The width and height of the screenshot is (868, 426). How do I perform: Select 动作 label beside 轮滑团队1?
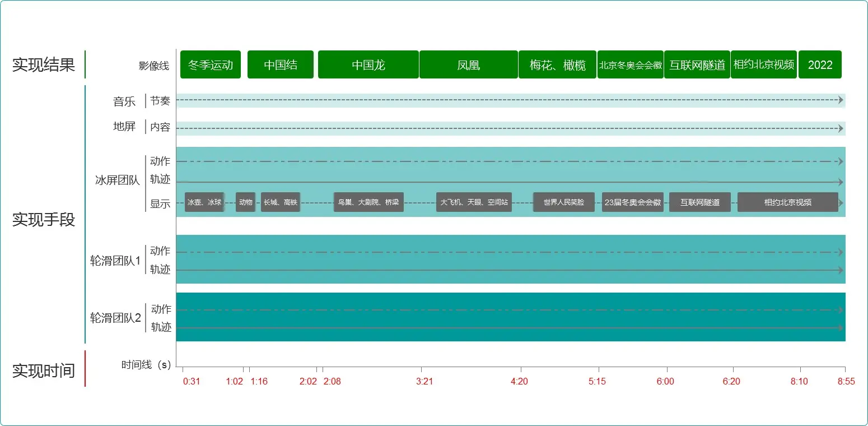(160, 251)
